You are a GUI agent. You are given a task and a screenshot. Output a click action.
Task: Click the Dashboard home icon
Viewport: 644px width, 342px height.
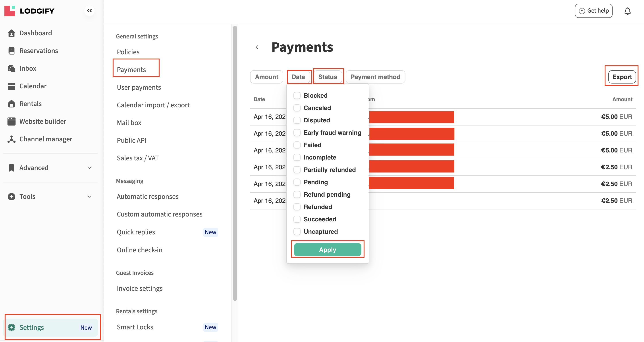tap(11, 33)
